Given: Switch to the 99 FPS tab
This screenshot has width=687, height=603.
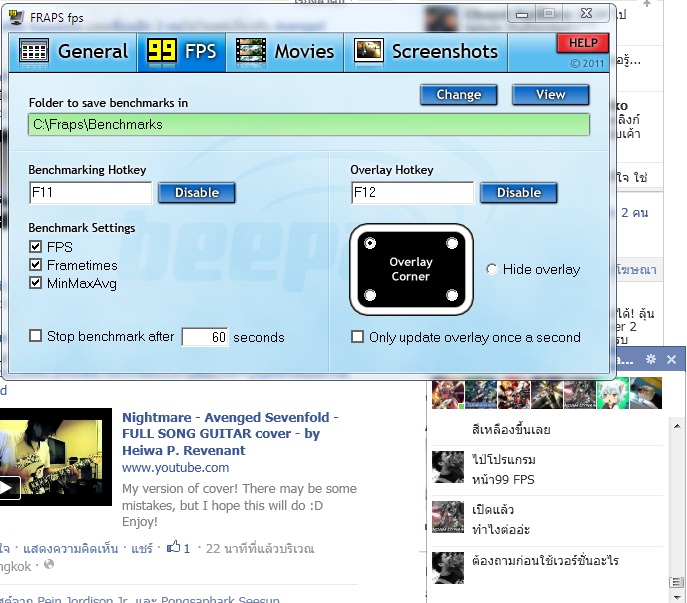Looking at the screenshot, I should [182, 52].
